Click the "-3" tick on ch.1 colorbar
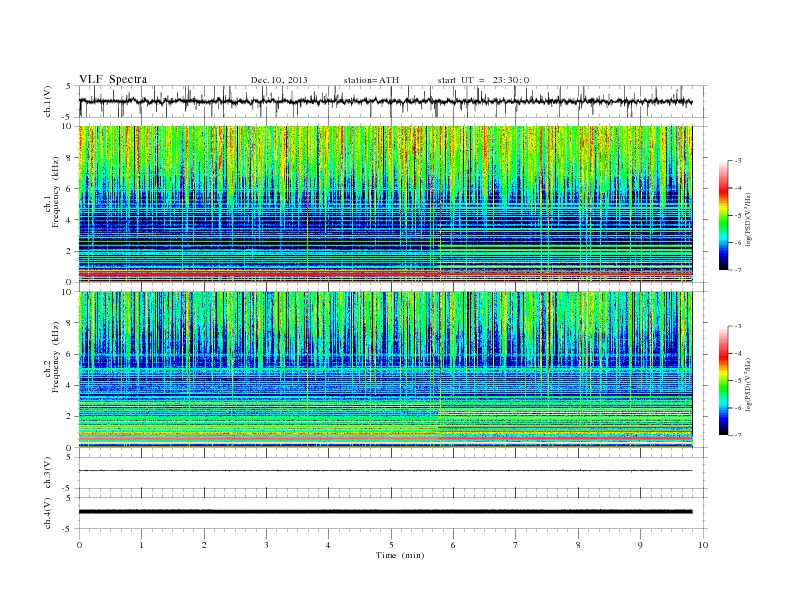 pyautogui.click(x=737, y=161)
